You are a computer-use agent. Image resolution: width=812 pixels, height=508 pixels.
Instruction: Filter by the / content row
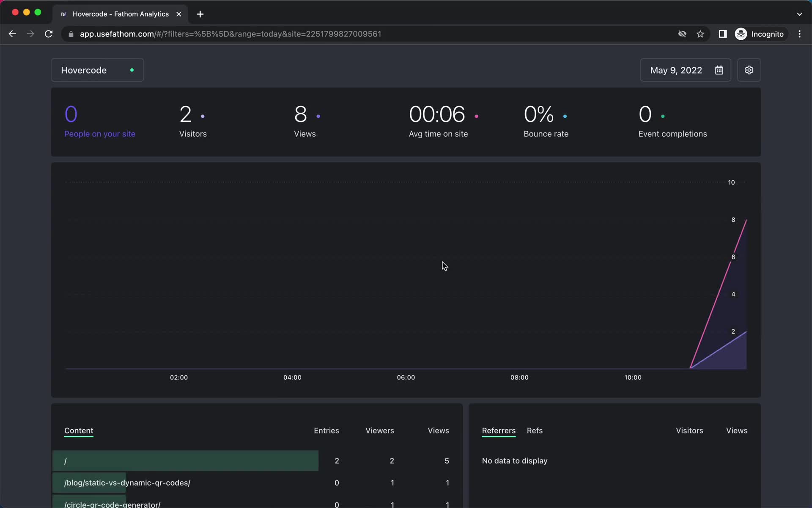coord(257,461)
